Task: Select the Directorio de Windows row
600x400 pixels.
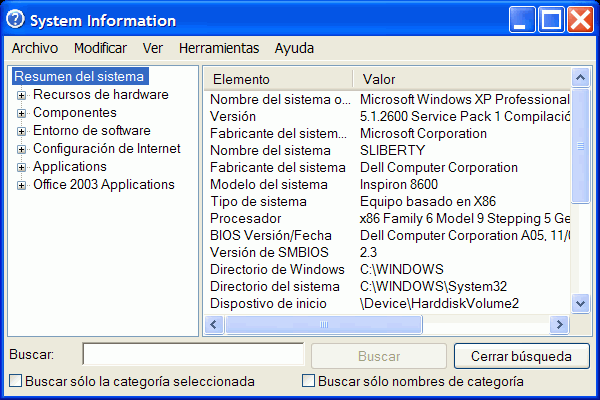Action: pos(387,269)
